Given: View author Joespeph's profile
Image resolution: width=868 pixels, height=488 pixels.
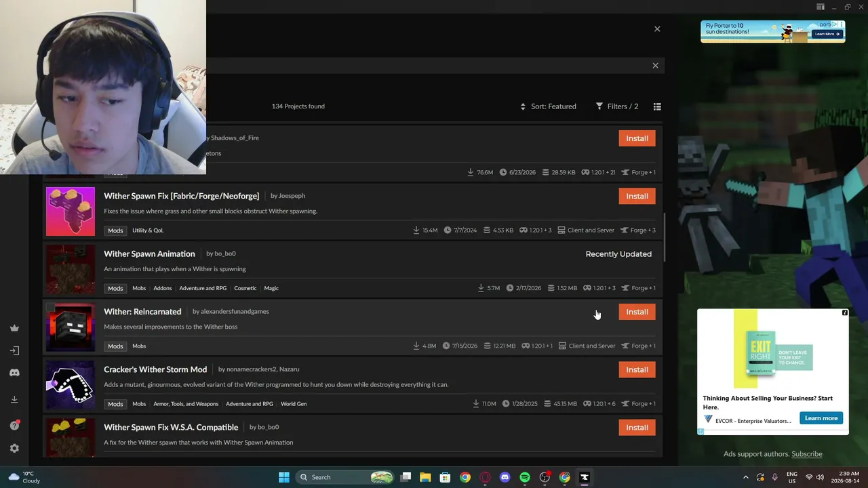Looking at the screenshot, I should pyautogui.click(x=292, y=196).
